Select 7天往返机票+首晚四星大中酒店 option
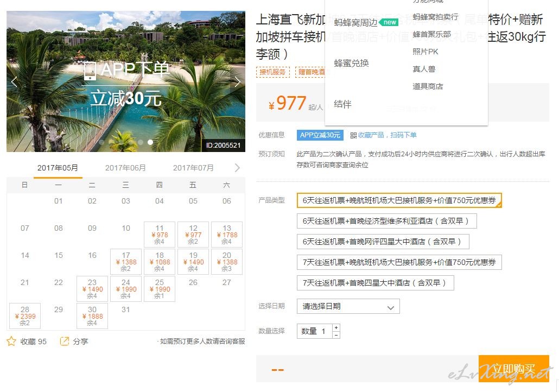Viewport: 559px width, 392px height. (376, 283)
